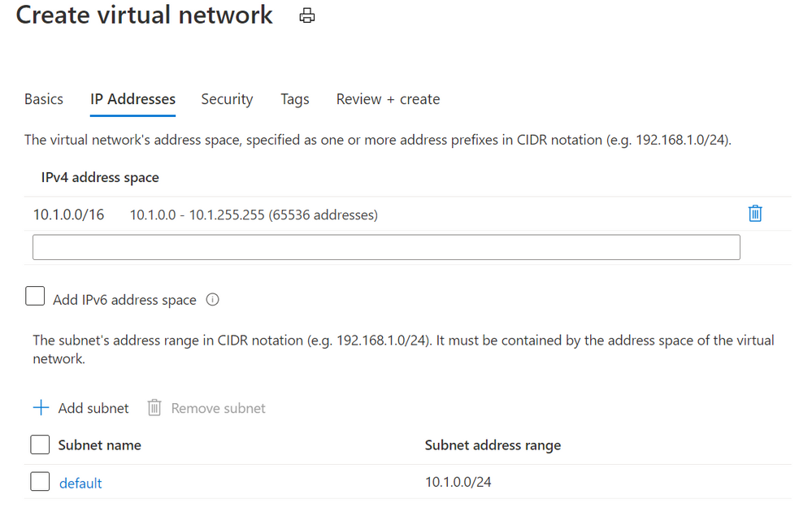This screenshot has width=812, height=525.
Task: Delete the 10.1.0.0/16 address space
Action: 754,214
